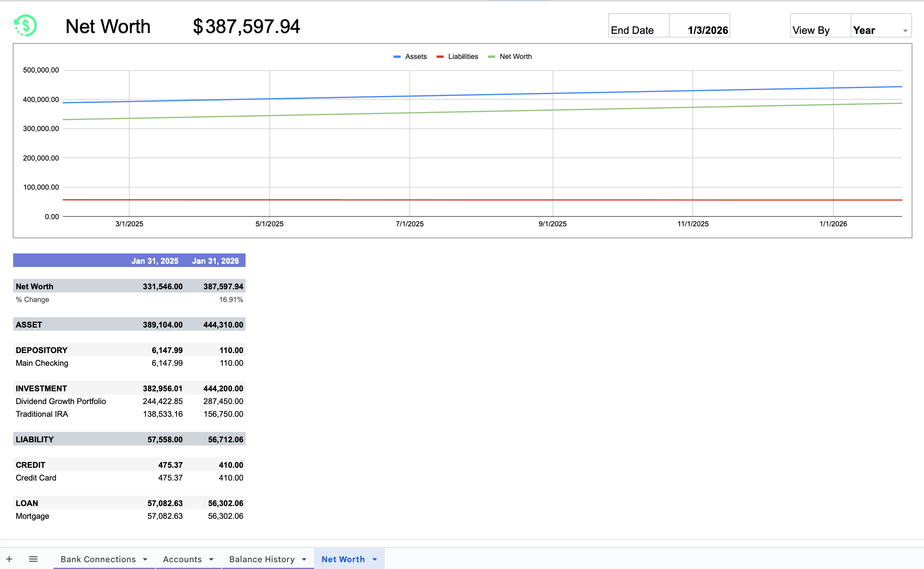Open the Net Worth tab dropdown menu
924x569 pixels.
pyautogui.click(x=374, y=559)
